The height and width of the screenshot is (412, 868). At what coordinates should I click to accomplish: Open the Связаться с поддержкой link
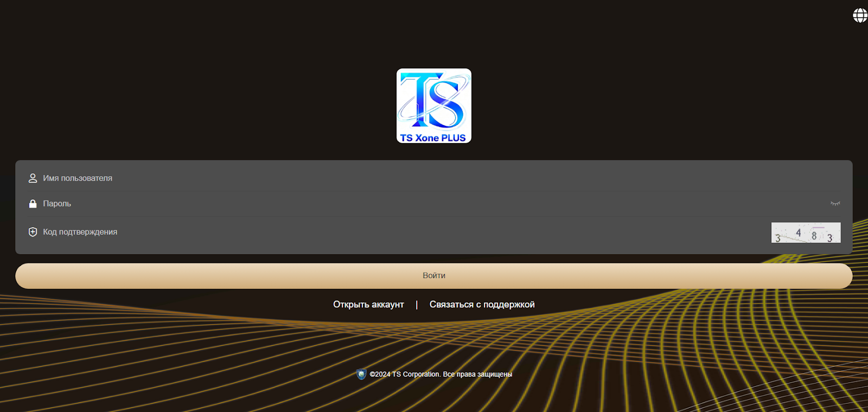coord(482,305)
